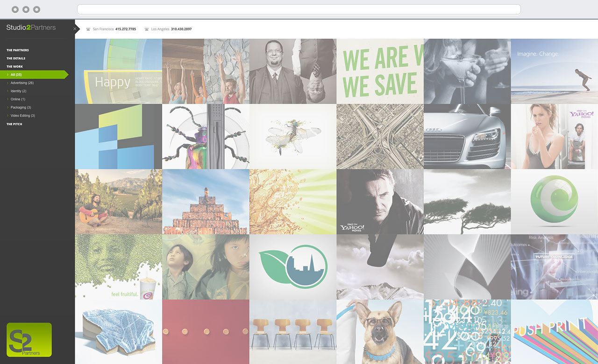Click the sidebar collapse X icon
This screenshot has width=598, height=364.
tap(75, 29)
